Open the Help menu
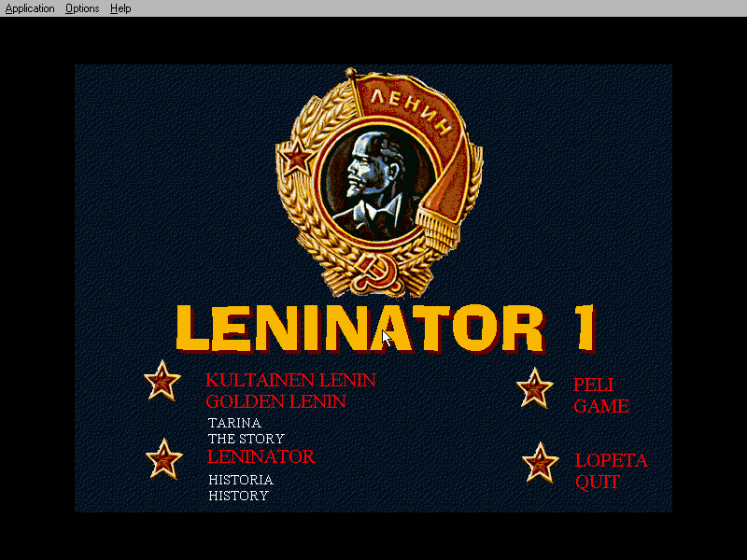The image size is (747, 560). click(120, 8)
